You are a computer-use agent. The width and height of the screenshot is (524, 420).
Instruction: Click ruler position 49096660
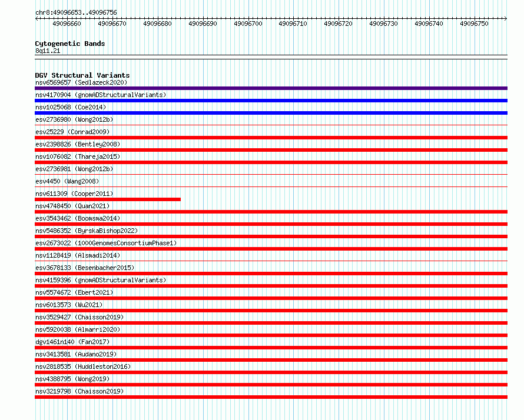point(67,24)
